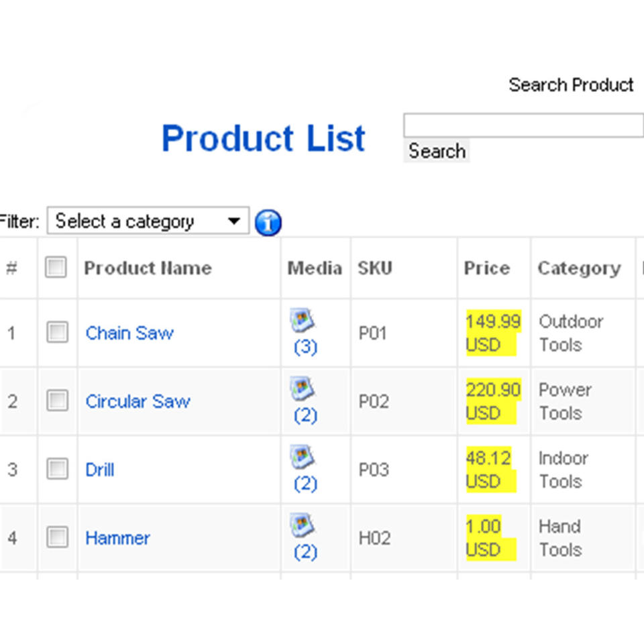Sort by the SKU column header
The height and width of the screenshot is (644, 644).
click(x=375, y=268)
